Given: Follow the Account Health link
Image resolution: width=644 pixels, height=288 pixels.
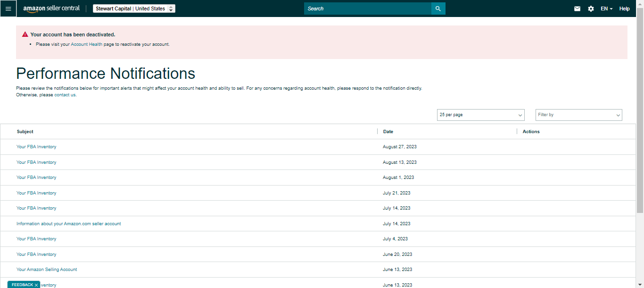Looking at the screenshot, I should point(86,44).
